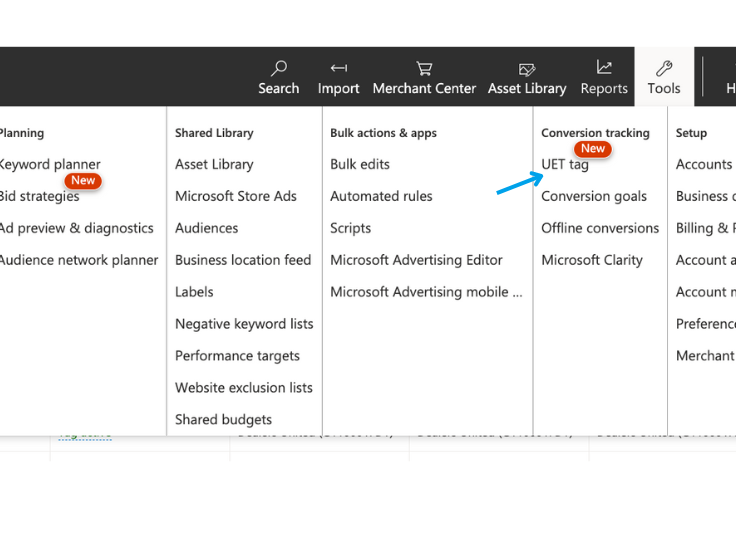Click Tools label in top bar

664,88
